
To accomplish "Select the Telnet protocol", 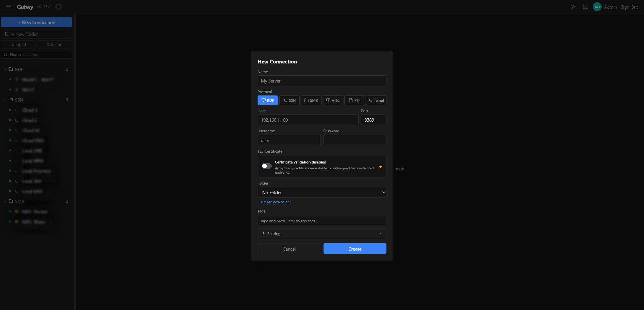I will point(376,100).
